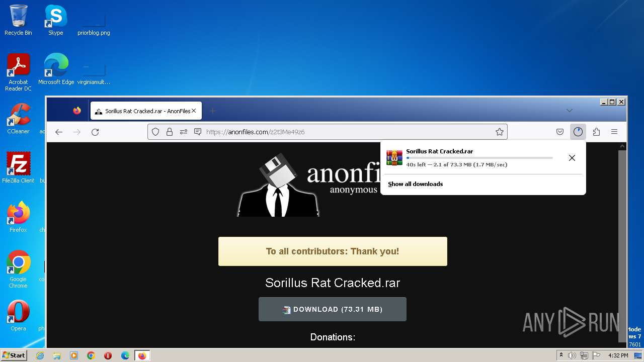Screen dimensions: 644x362
Task: Click the Action Center flag icon
Action: (595, 355)
